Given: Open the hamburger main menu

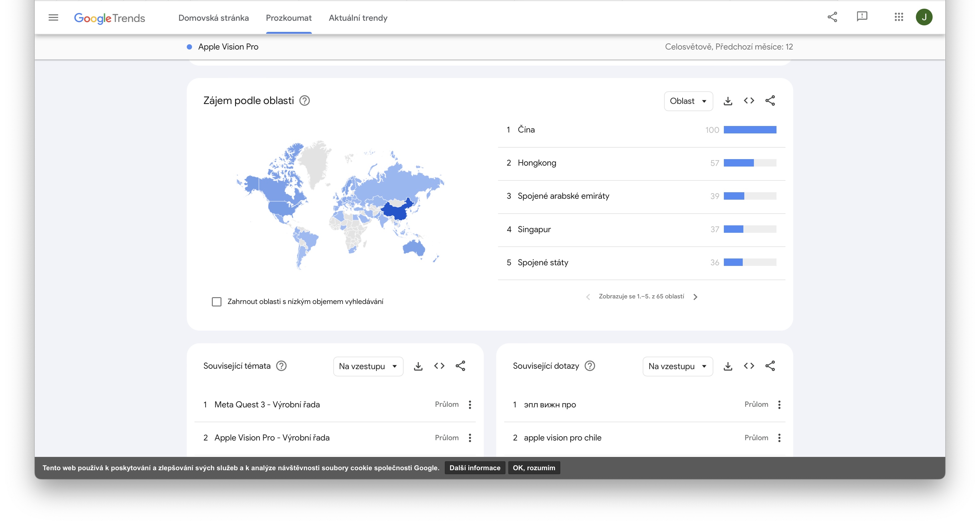Looking at the screenshot, I should tap(53, 17).
